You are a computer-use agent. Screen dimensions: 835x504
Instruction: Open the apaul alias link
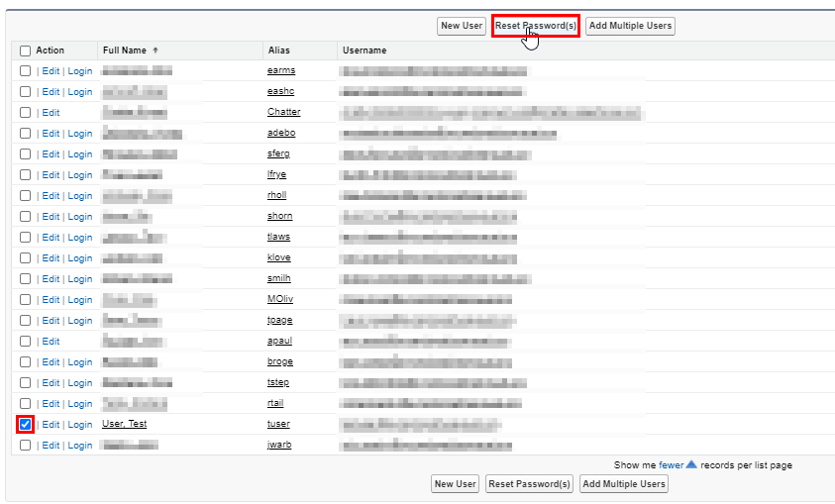279,341
